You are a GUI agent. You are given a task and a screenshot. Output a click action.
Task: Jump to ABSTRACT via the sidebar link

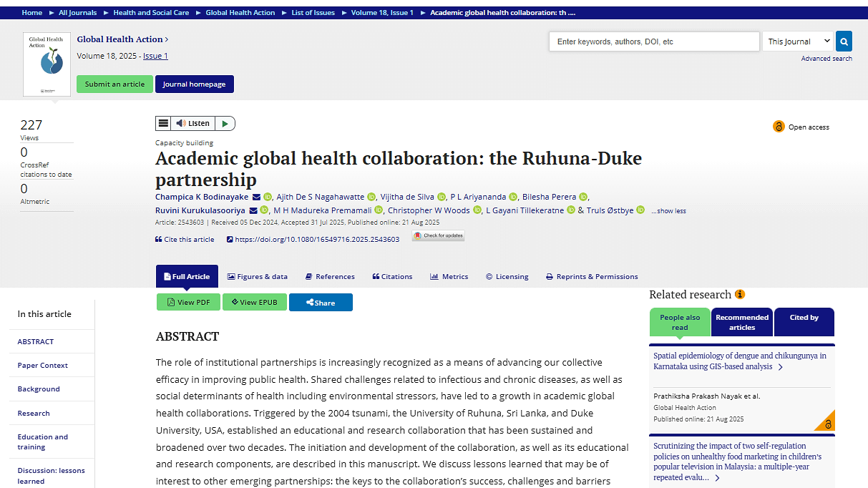click(x=34, y=341)
